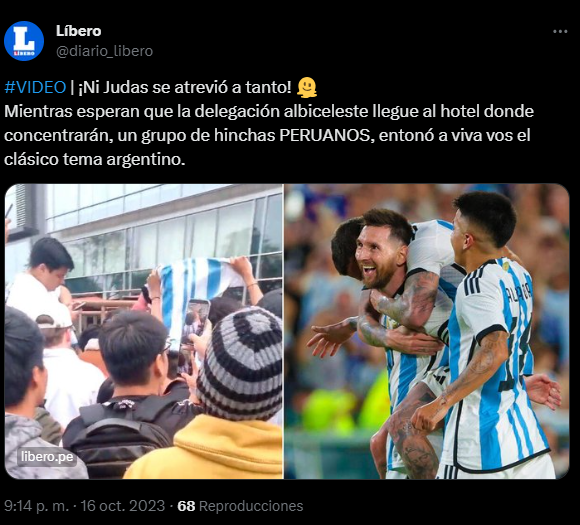
Task: Click the striped beanie in the video
Action: (240, 363)
